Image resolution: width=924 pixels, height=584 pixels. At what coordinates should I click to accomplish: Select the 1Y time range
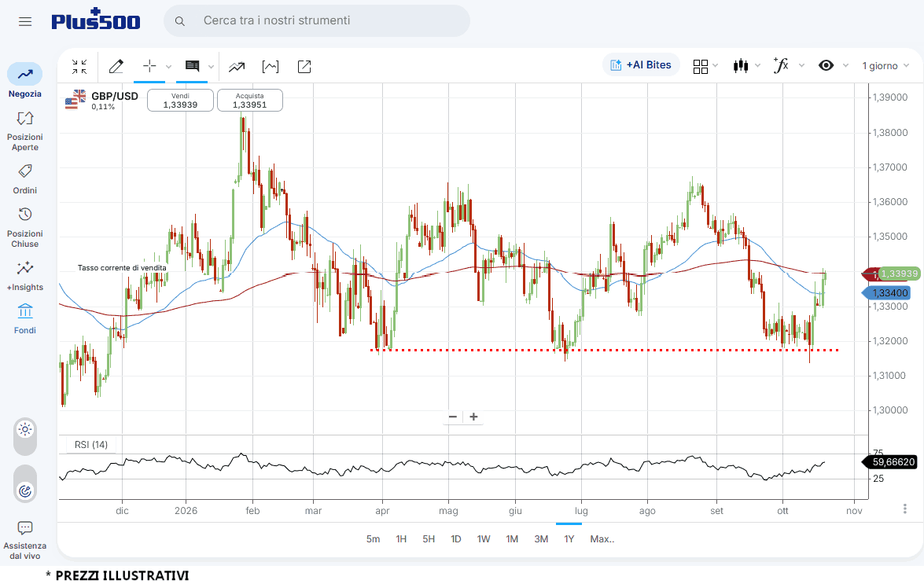[569, 538]
